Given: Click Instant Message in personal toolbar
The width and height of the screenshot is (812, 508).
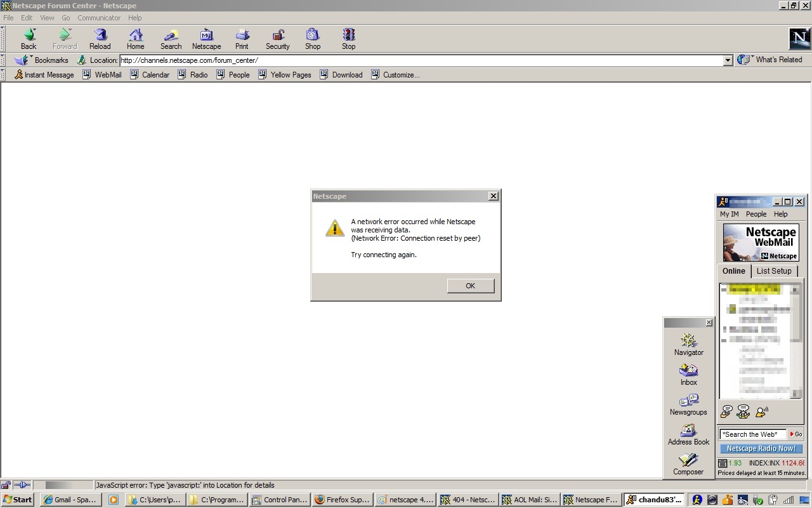Looking at the screenshot, I should [44, 75].
